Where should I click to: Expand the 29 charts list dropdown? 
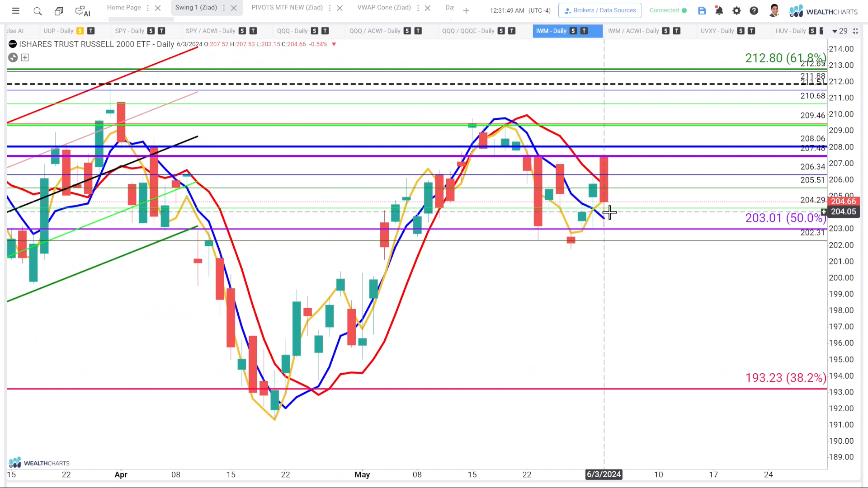click(840, 31)
